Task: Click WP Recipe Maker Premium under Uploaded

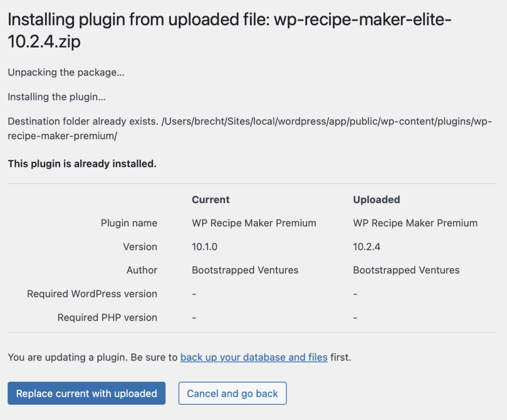Action: [x=415, y=223]
